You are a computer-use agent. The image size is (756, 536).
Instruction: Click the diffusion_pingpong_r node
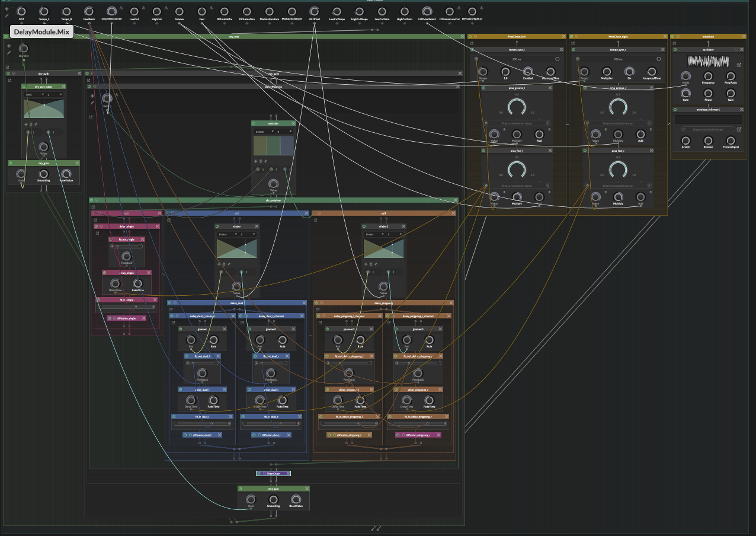pos(418,435)
